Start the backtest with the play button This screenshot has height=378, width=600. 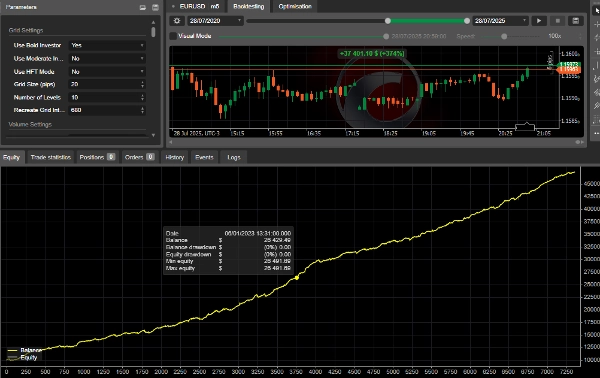(x=539, y=21)
